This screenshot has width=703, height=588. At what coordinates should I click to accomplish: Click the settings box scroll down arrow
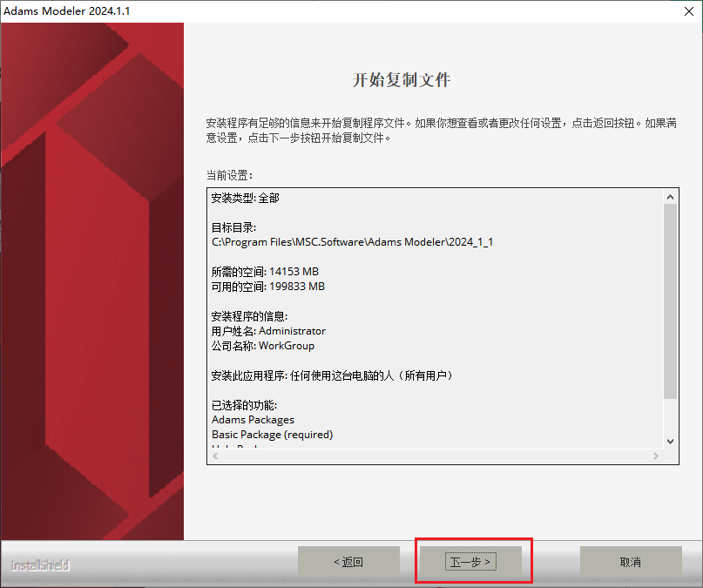click(670, 442)
